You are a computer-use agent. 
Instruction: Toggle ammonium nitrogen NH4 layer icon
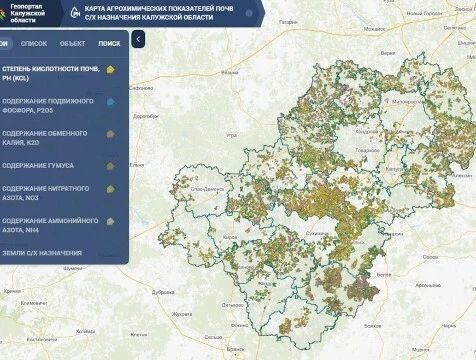[x=111, y=221]
